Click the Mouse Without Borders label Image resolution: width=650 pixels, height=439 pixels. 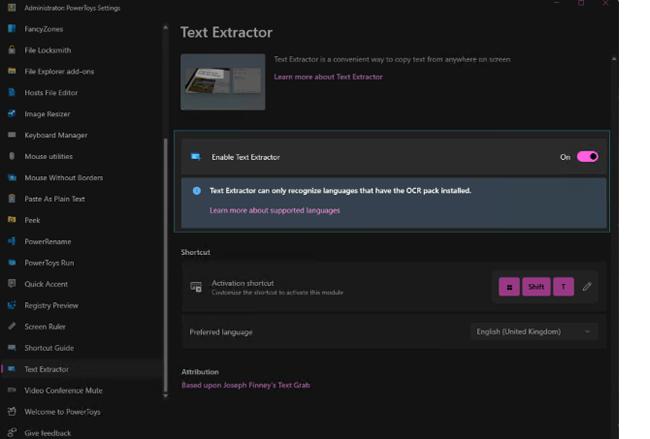coord(64,178)
